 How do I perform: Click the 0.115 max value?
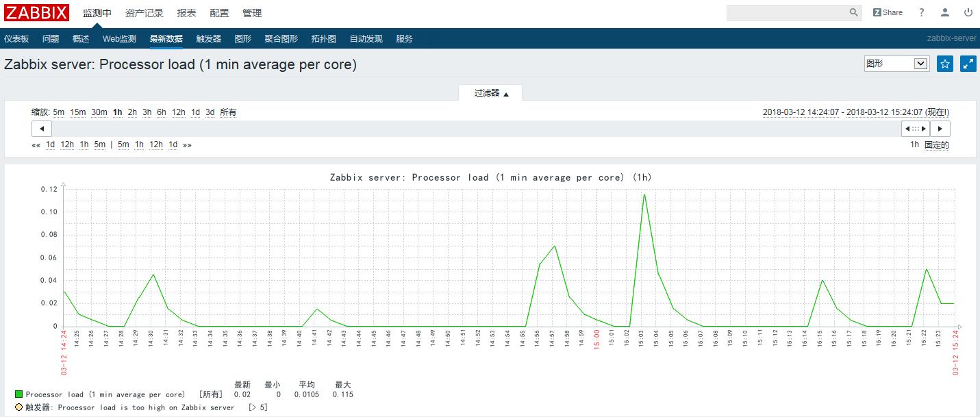click(343, 394)
